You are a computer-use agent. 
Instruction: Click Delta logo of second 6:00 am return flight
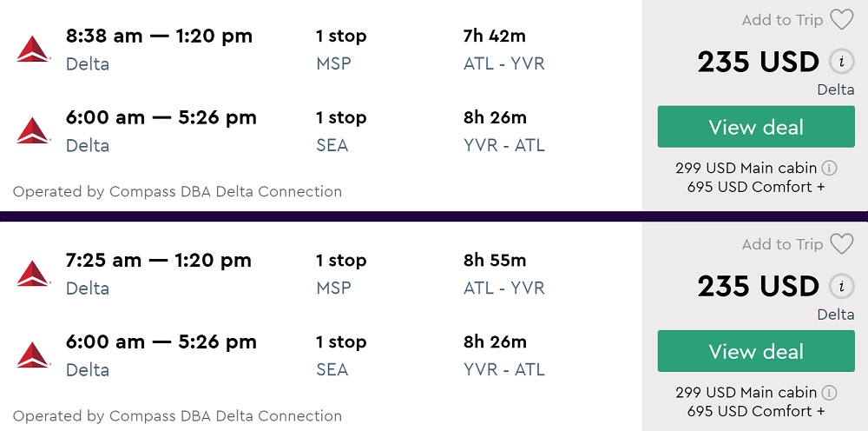33,355
